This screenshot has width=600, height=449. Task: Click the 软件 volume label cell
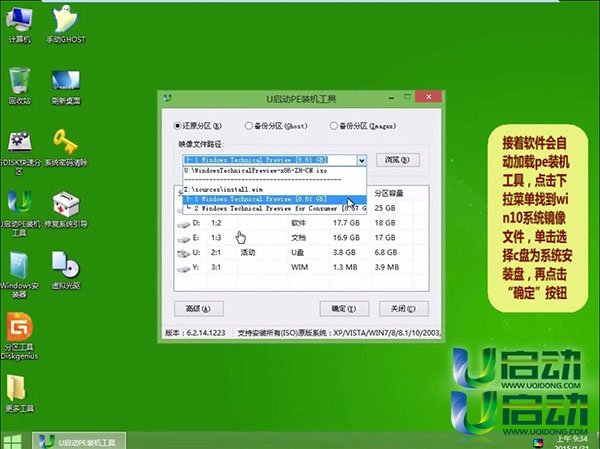298,223
